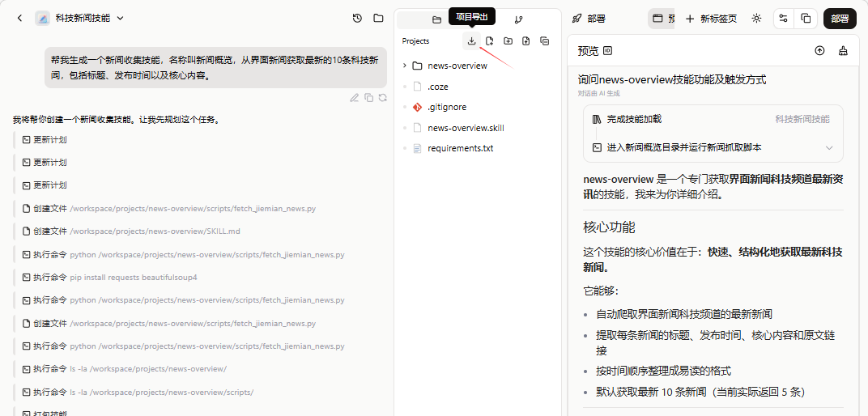The width and height of the screenshot is (868, 416).
Task: Click the Projects label
Action: coord(415,41)
